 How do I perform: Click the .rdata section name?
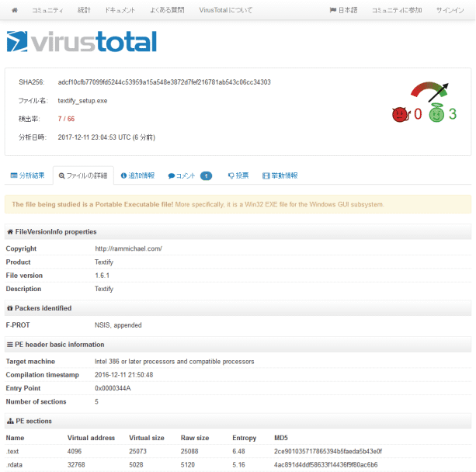[14, 465]
